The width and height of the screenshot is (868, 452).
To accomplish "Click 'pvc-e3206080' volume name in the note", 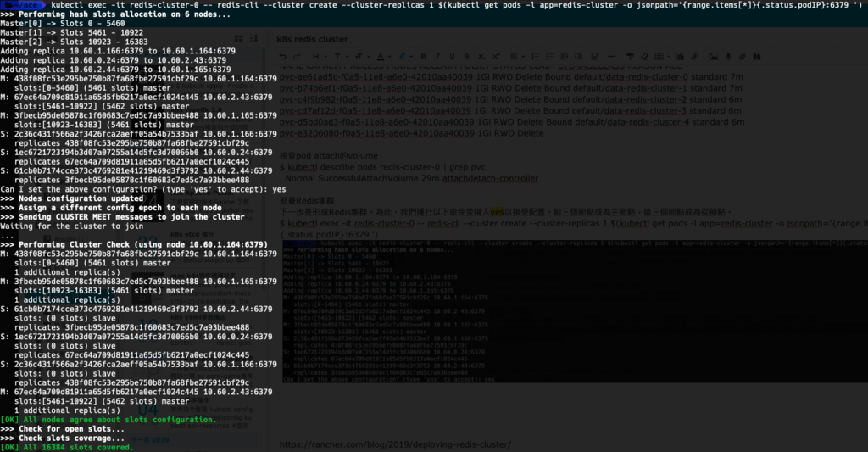I will tap(377, 133).
